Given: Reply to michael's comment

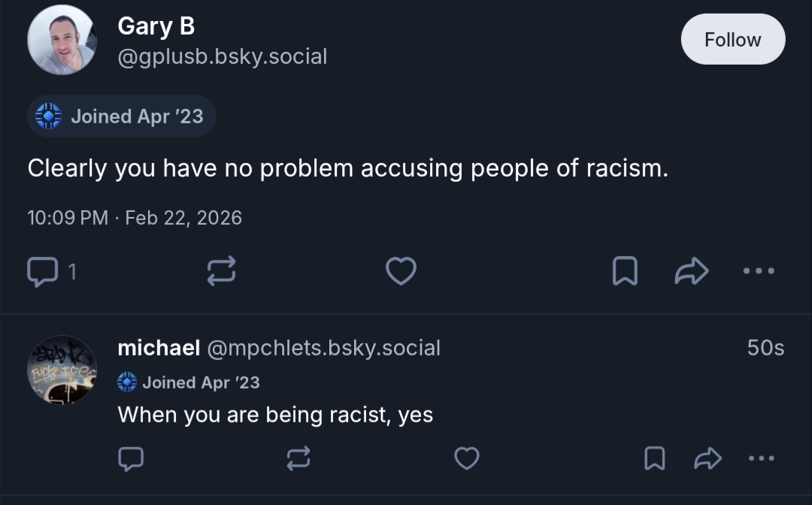Looking at the screenshot, I should coord(131,458).
